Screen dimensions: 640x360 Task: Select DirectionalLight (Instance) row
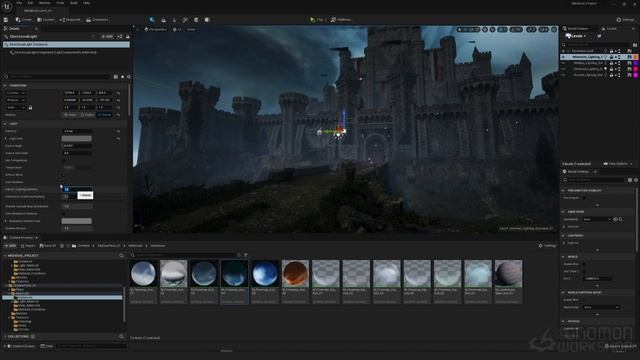click(x=66, y=44)
